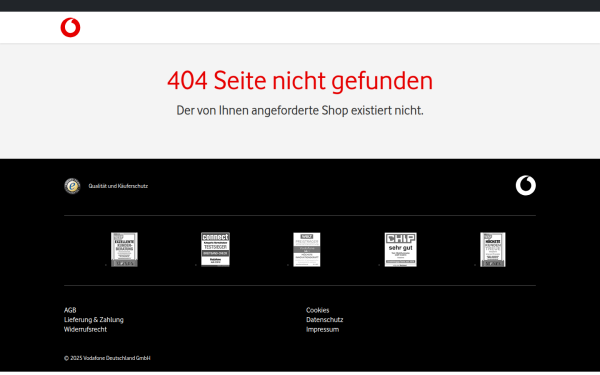The image size is (600, 375).
Task: Open the Trusted Shops e-seal badge
Action: click(x=72, y=186)
